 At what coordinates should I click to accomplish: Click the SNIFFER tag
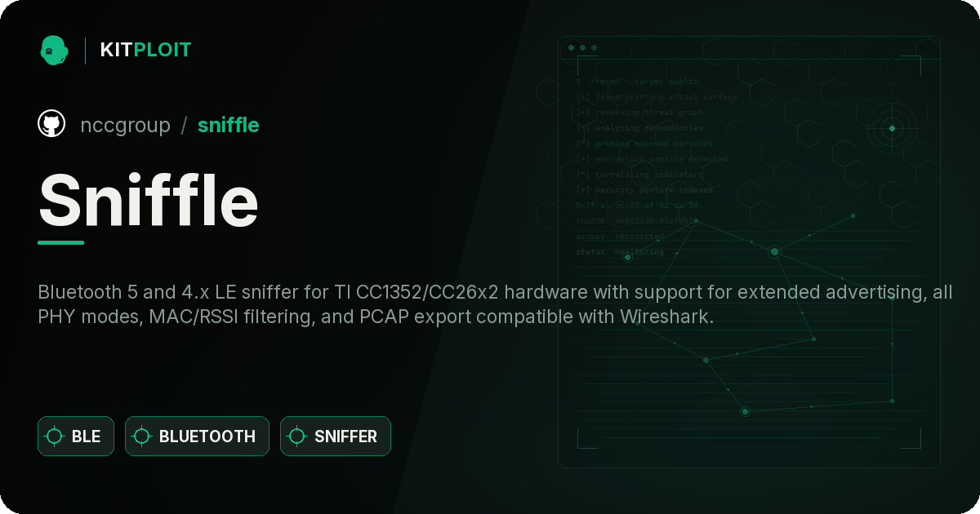336,436
